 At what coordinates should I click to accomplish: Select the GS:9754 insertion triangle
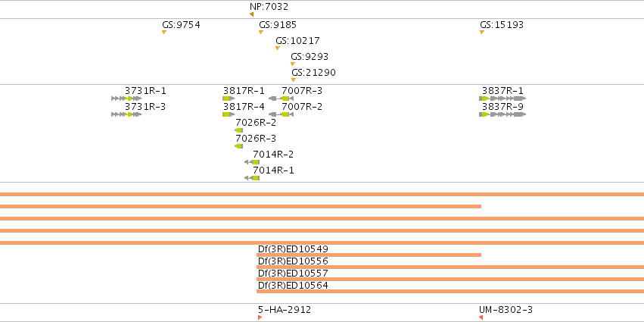coord(164,32)
